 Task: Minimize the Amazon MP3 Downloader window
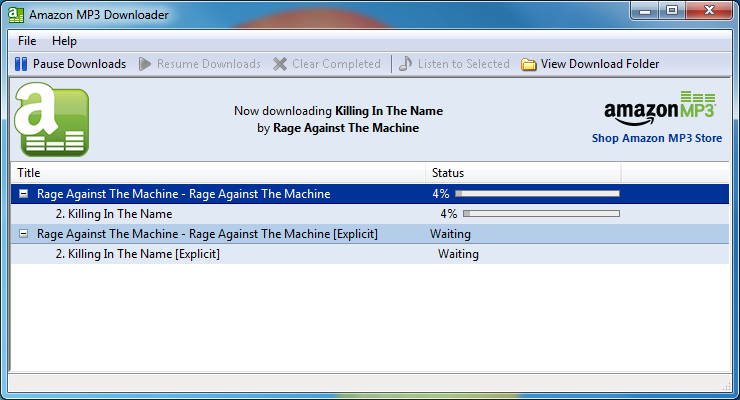click(x=645, y=11)
